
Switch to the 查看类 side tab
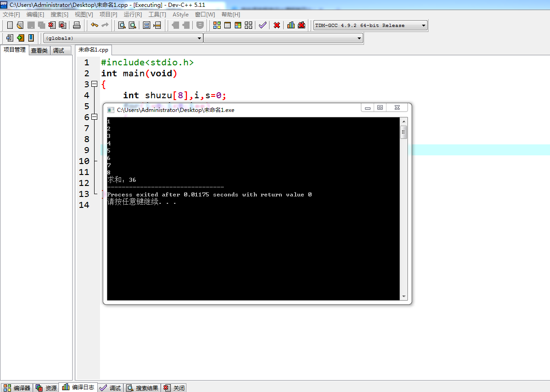[x=39, y=51]
